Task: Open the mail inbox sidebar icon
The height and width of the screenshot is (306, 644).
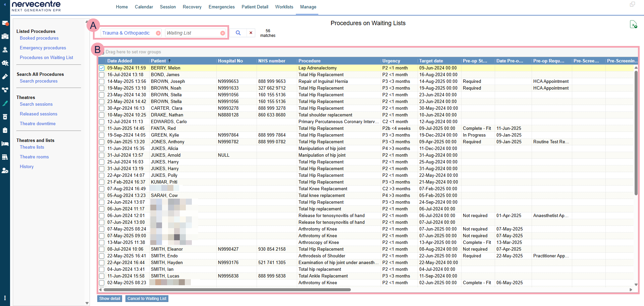Action: (5, 23)
